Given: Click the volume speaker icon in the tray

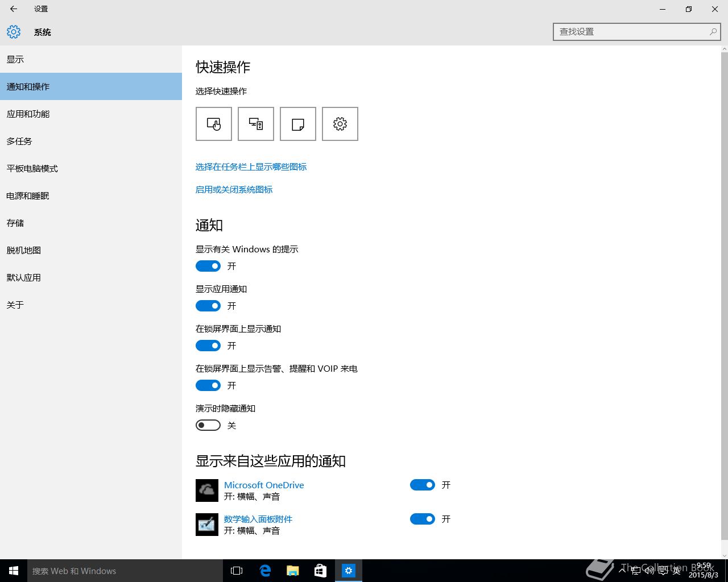Looking at the screenshot, I should (x=650, y=571).
